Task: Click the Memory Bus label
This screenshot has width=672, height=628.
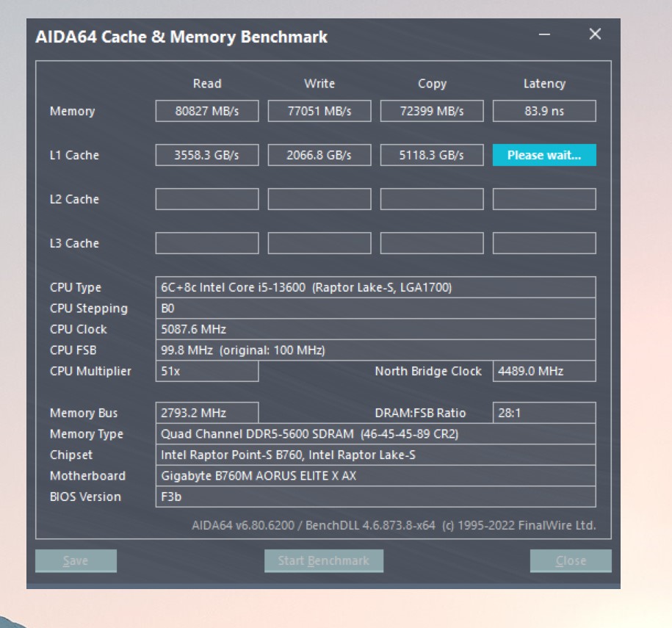Action: tap(84, 414)
